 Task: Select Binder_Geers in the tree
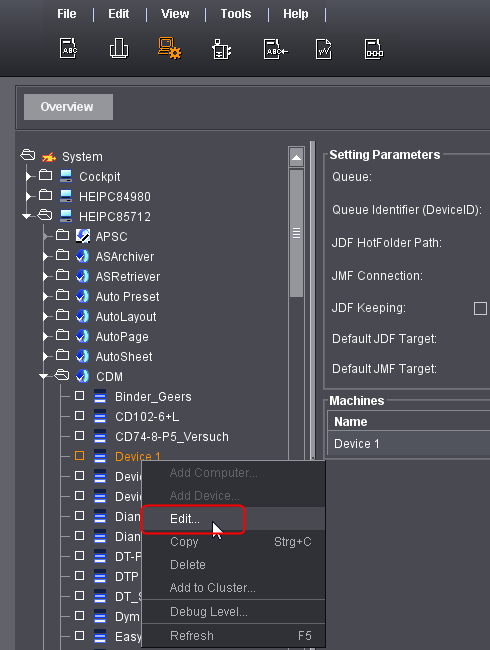[x=153, y=397]
